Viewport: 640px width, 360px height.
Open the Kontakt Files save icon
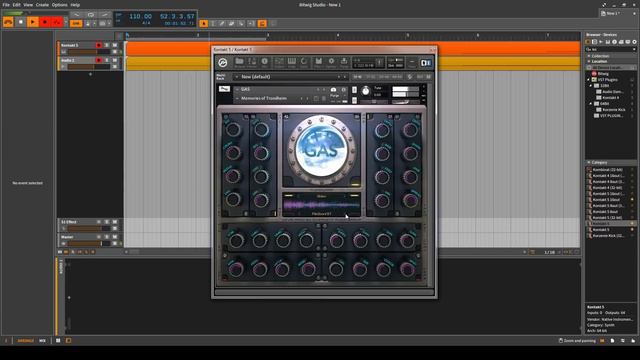coord(318,62)
